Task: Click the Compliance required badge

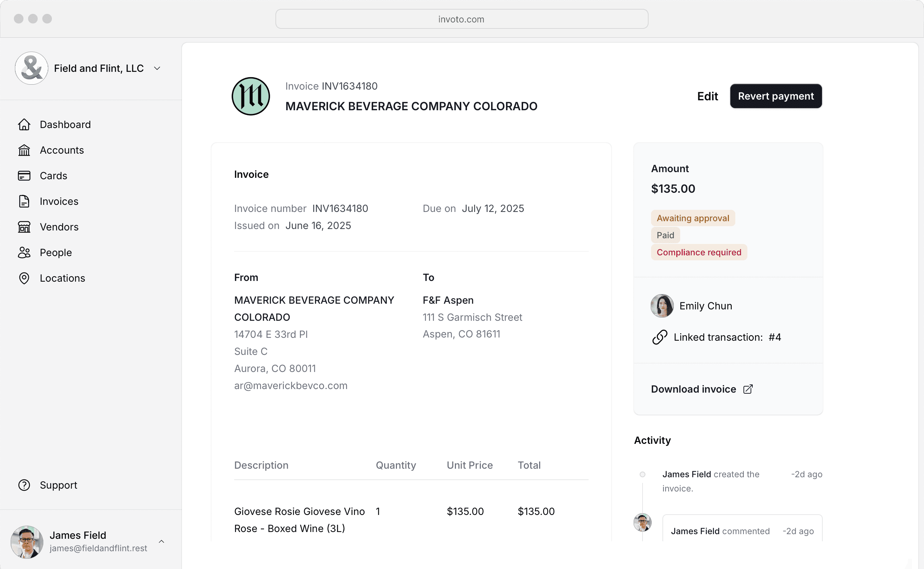Action: [699, 252]
